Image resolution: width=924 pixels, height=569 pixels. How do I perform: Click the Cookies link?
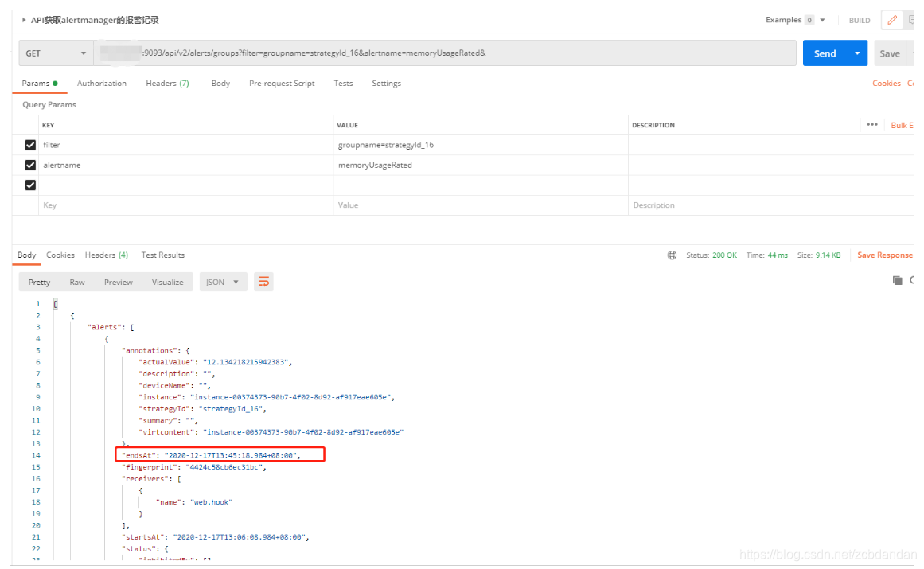click(887, 84)
